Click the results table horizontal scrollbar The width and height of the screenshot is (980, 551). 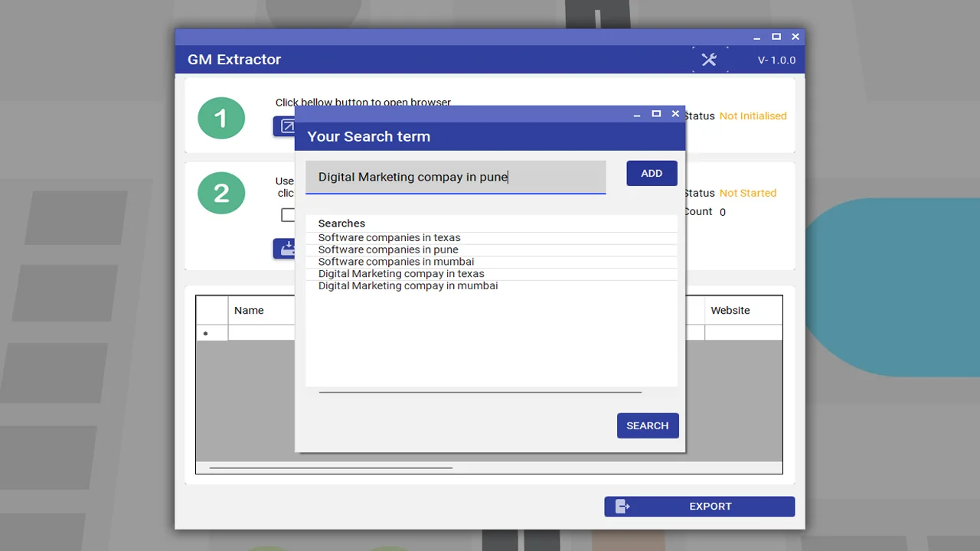coord(331,468)
